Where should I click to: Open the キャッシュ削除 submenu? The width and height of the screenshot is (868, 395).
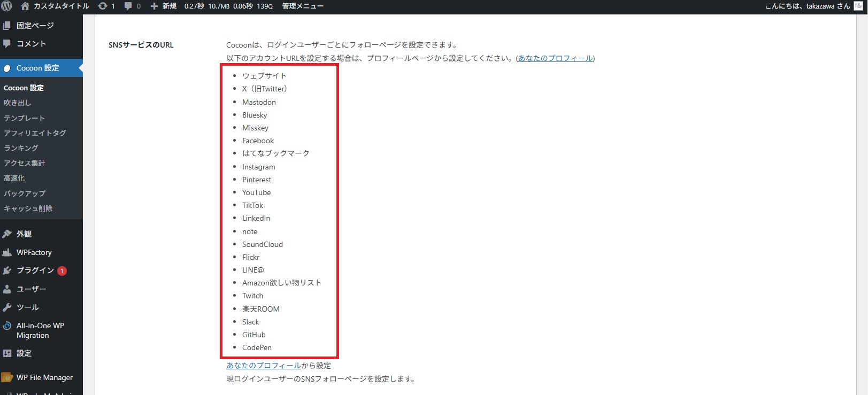point(28,208)
